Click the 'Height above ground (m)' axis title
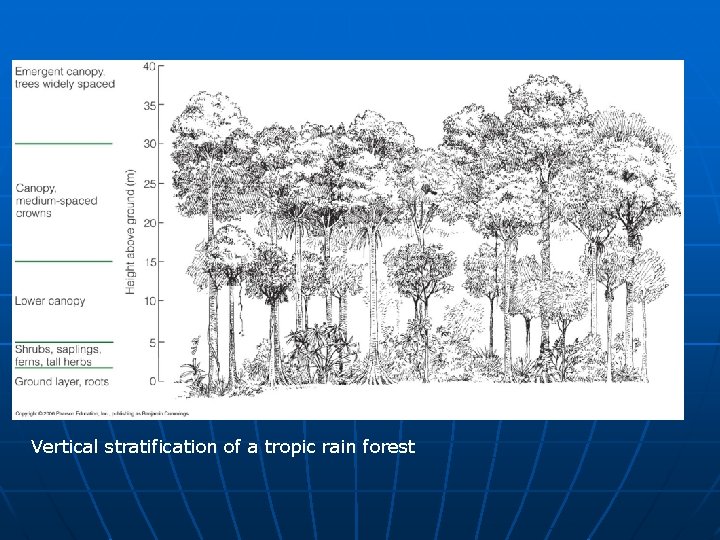 (130, 232)
